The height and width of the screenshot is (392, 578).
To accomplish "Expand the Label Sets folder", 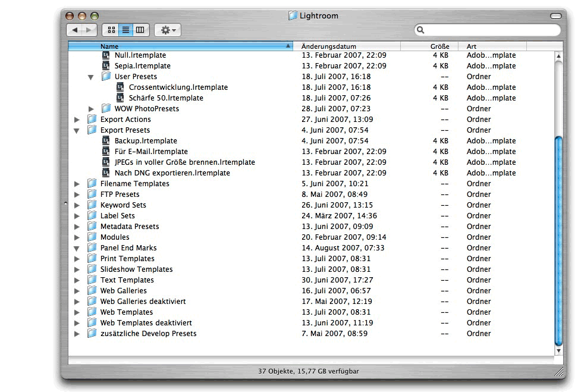I will 77,216.
